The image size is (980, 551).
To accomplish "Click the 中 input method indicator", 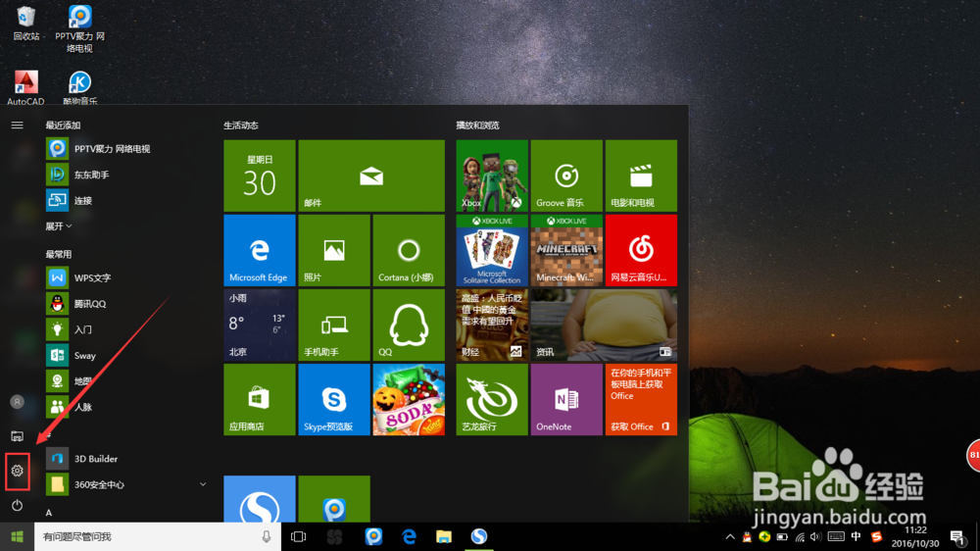I will coord(856,536).
